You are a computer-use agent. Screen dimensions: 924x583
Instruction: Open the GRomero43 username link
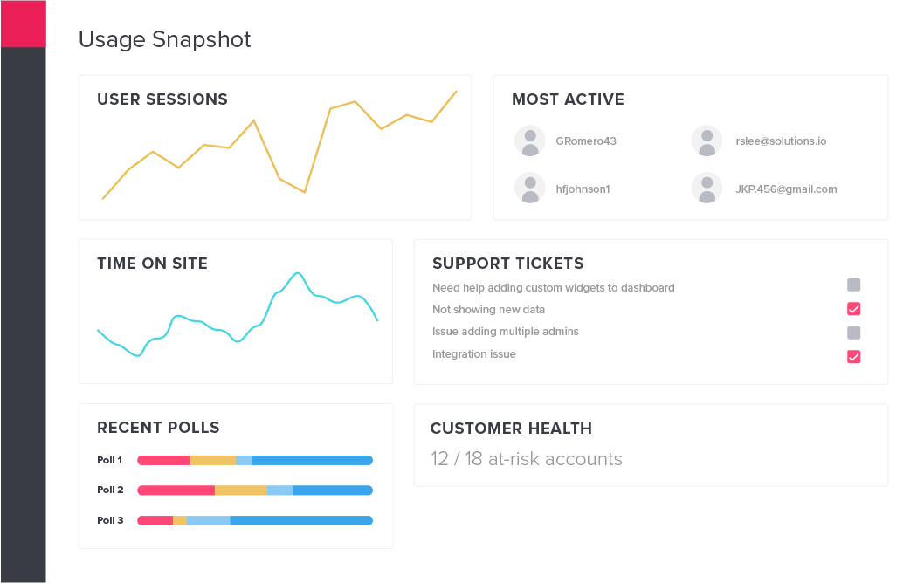[x=586, y=141]
